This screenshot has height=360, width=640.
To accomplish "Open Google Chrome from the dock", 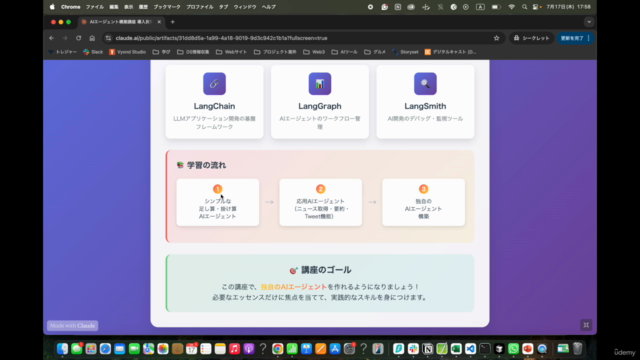I will pyautogui.click(x=278, y=349).
